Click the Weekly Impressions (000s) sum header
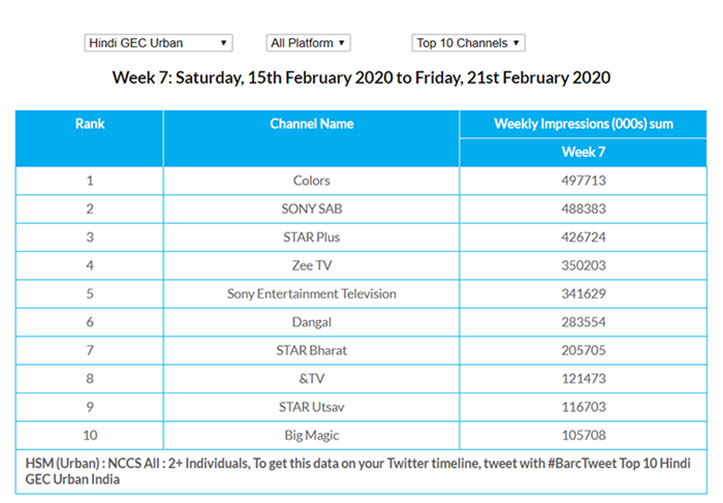Screen dimensions: 723x503 point(583,124)
